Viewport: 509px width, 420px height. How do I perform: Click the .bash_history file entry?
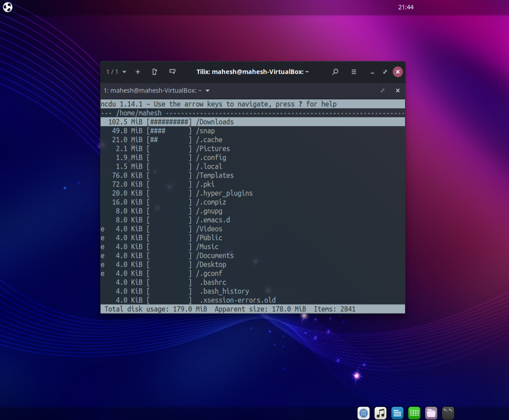click(x=224, y=291)
